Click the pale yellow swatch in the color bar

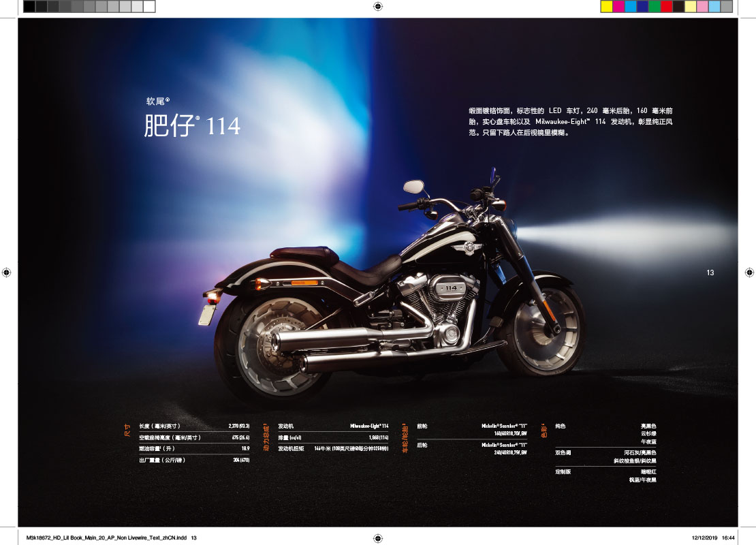click(x=691, y=6)
